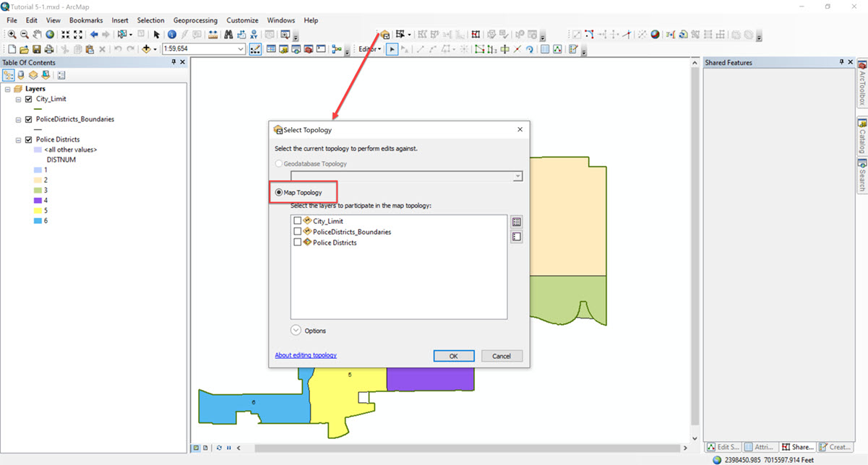
Task: Expand the Options section in dialog
Action: click(x=296, y=331)
